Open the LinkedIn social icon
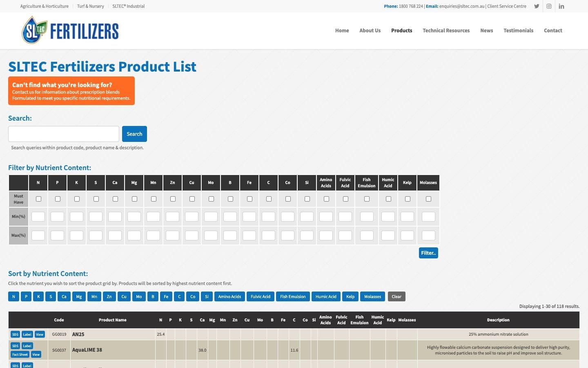The height and width of the screenshot is (368, 588). click(x=561, y=6)
